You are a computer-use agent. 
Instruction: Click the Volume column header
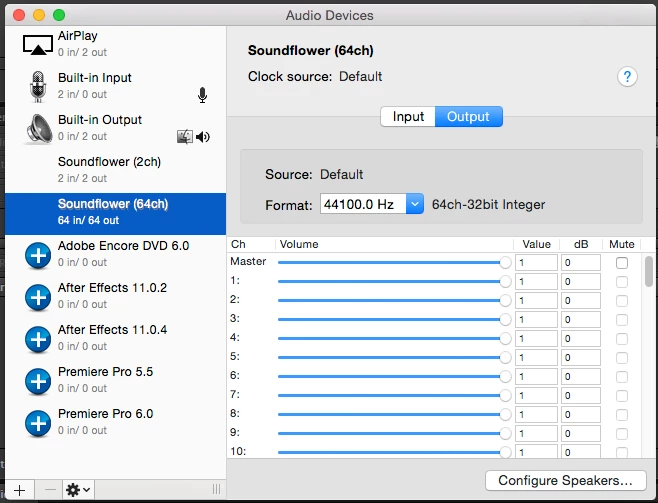[x=299, y=244]
